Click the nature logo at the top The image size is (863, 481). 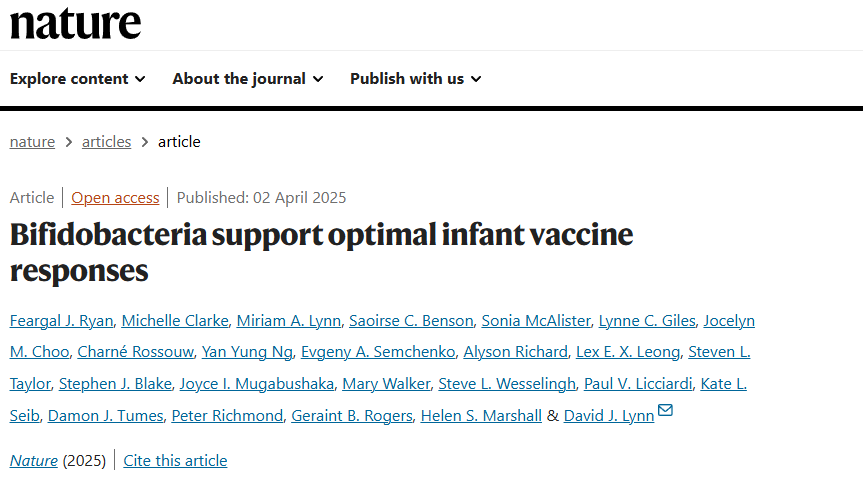[75, 24]
